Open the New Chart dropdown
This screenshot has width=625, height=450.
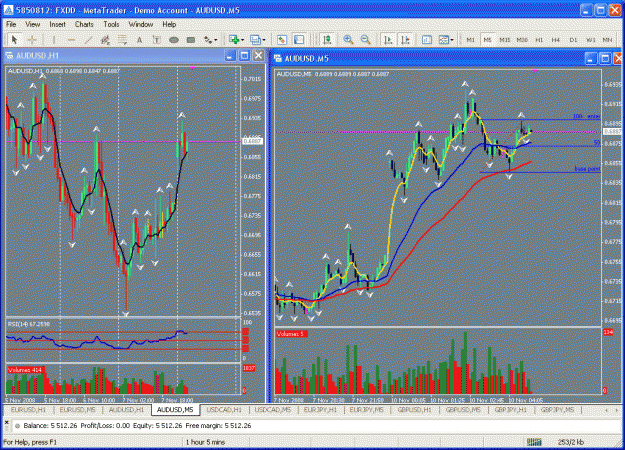(236, 40)
